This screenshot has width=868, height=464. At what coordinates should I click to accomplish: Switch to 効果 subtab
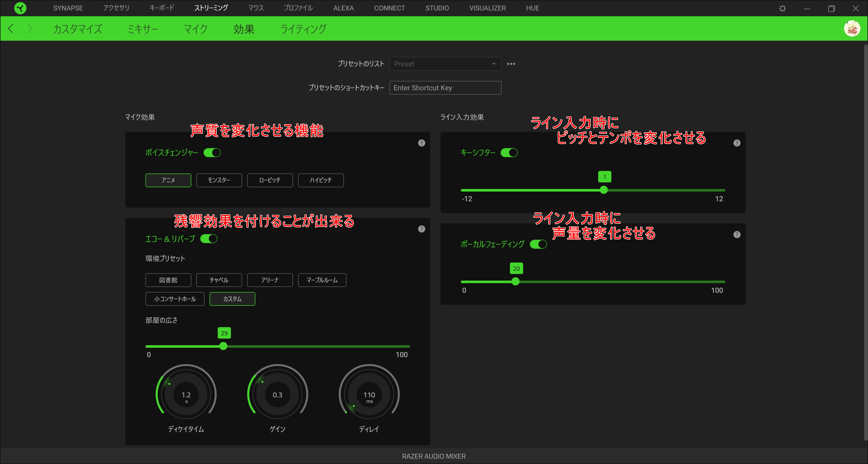[x=244, y=29]
